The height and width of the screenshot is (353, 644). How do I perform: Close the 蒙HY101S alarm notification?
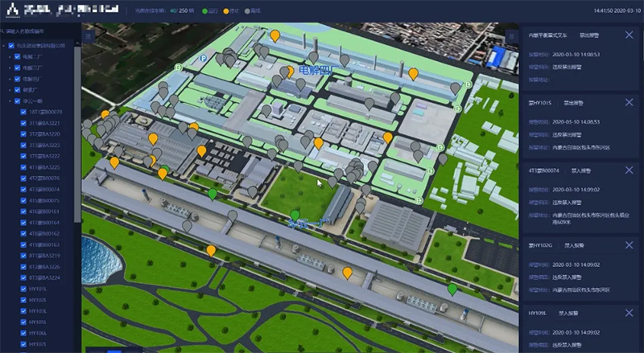tap(629, 103)
